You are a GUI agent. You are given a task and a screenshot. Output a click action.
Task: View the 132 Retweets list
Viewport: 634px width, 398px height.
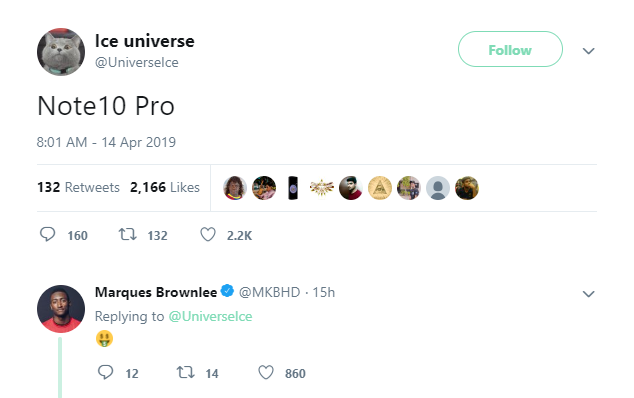[78, 187]
